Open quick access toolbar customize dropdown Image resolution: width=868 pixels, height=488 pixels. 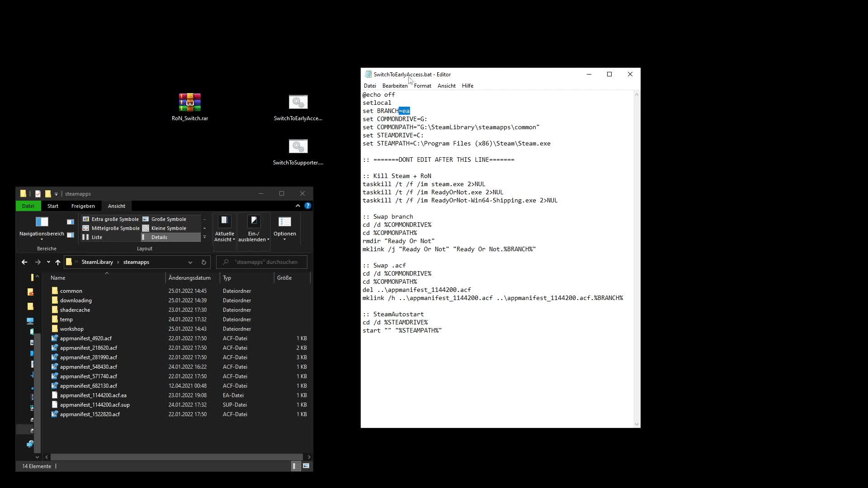pos(56,194)
